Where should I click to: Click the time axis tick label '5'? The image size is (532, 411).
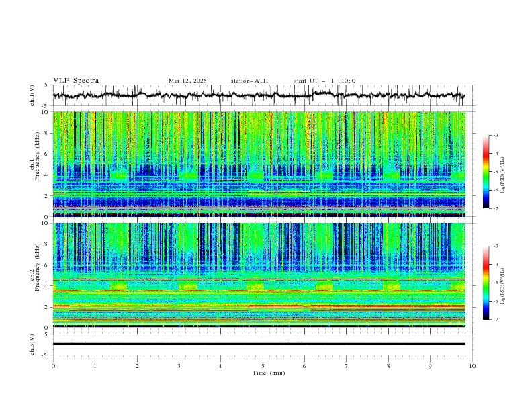pyautogui.click(x=263, y=366)
